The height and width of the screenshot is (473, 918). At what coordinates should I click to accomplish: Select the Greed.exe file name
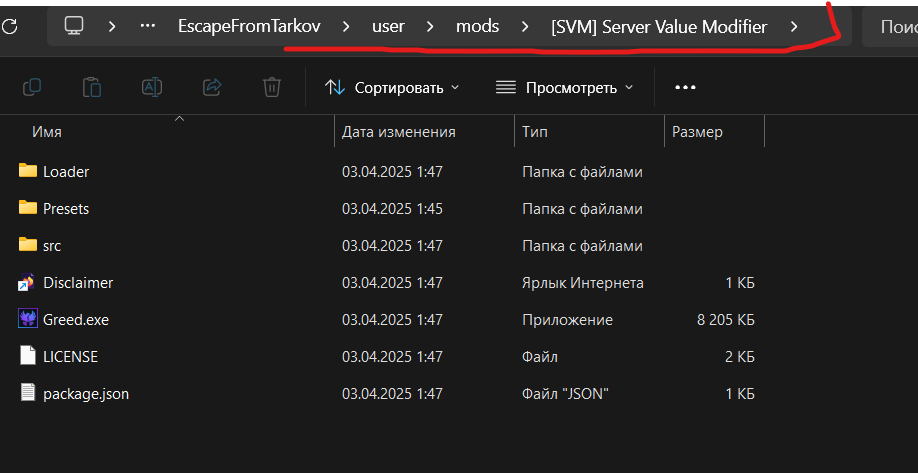pos(76,320)
